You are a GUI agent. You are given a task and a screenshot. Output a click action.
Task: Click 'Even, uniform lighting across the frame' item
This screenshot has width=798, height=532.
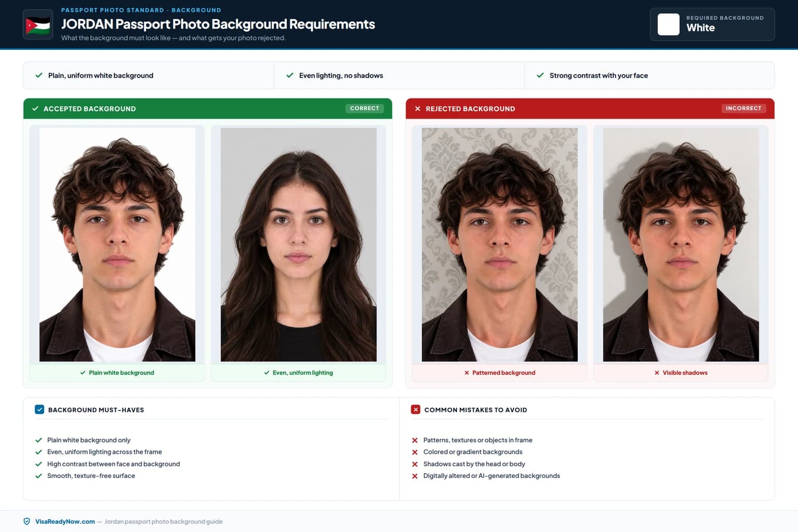point(104,452)
